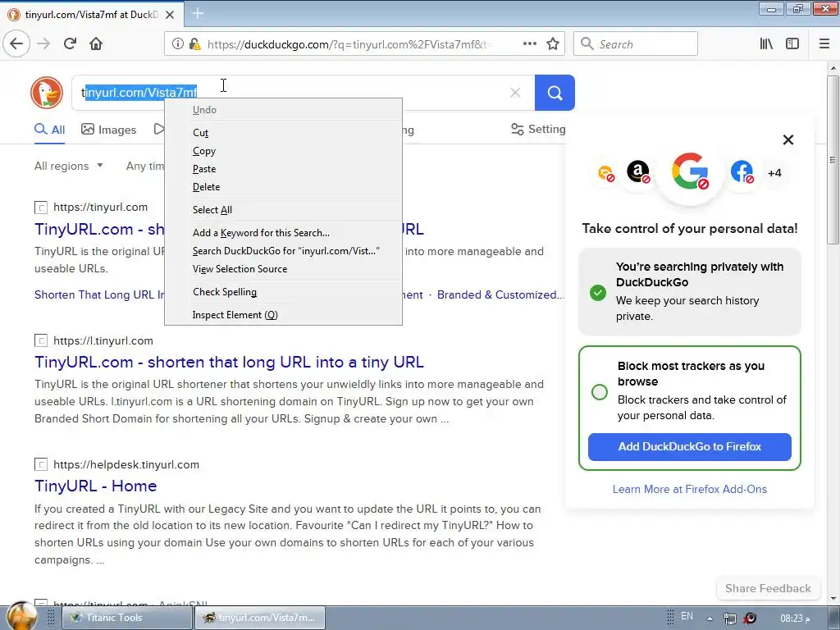Click the +4 more trackers badge
840x630 pixels.
(x=774, y=173)
